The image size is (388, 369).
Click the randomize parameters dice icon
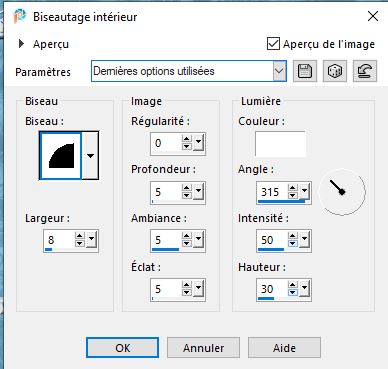[x=335, y=71]
